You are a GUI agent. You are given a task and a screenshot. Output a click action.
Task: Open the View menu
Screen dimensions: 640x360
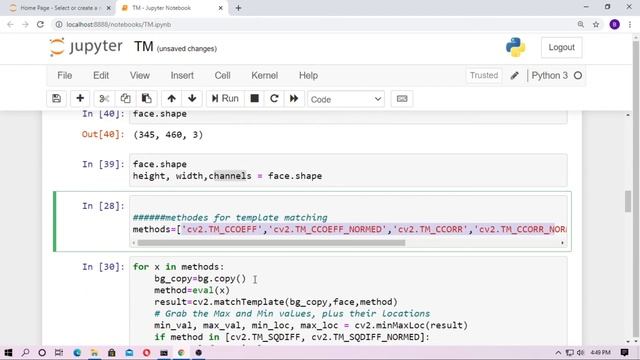(140, 76)
